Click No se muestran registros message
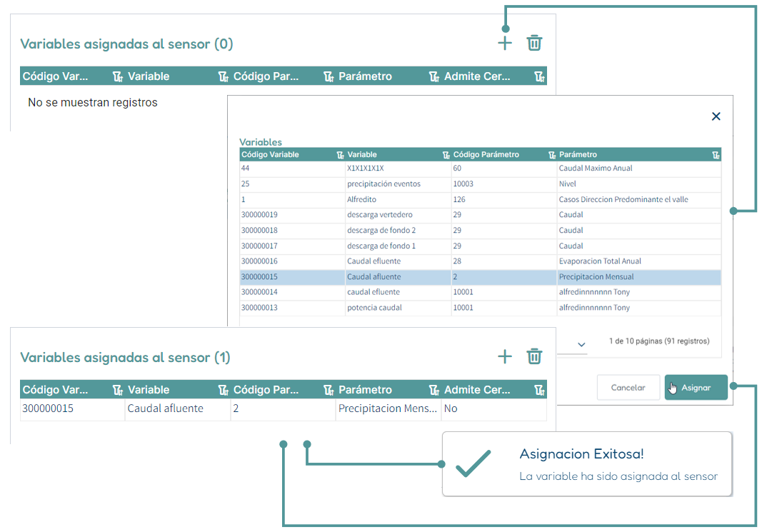Viewport: 762px width, 532px height. click(93, 103)
